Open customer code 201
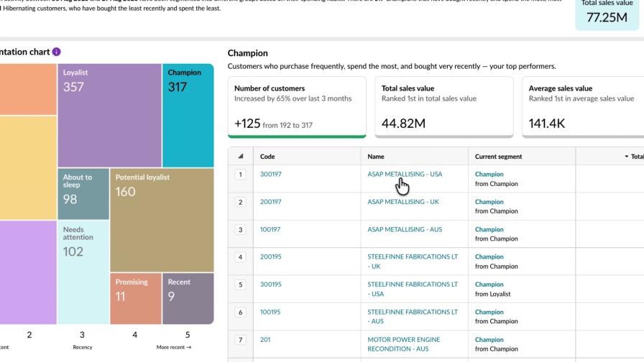This screenshot has width=644, height=362. 265,340
